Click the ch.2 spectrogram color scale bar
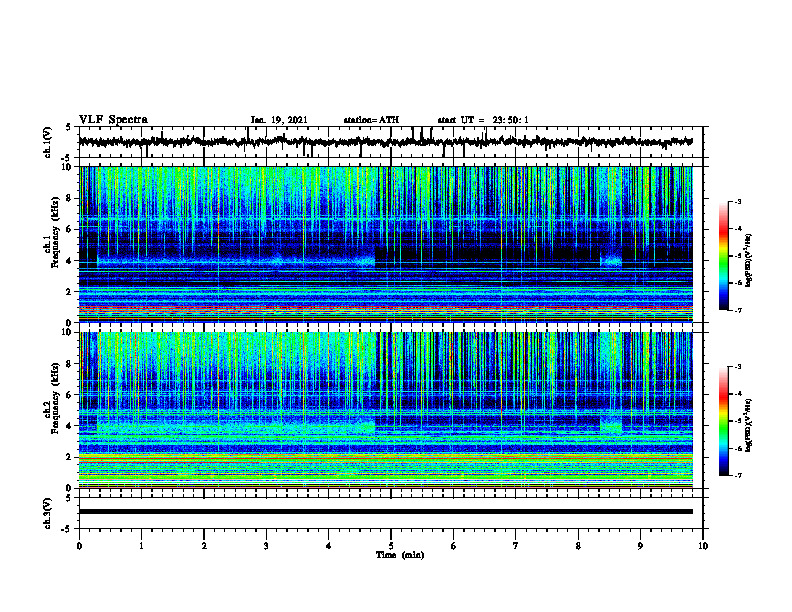 tap(723, 421)
